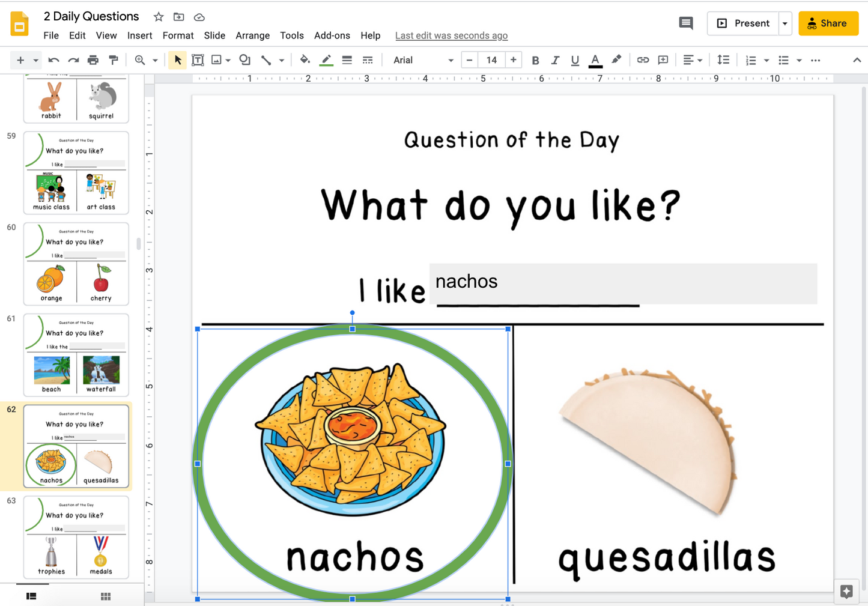Undo the last action

(53, 59)
